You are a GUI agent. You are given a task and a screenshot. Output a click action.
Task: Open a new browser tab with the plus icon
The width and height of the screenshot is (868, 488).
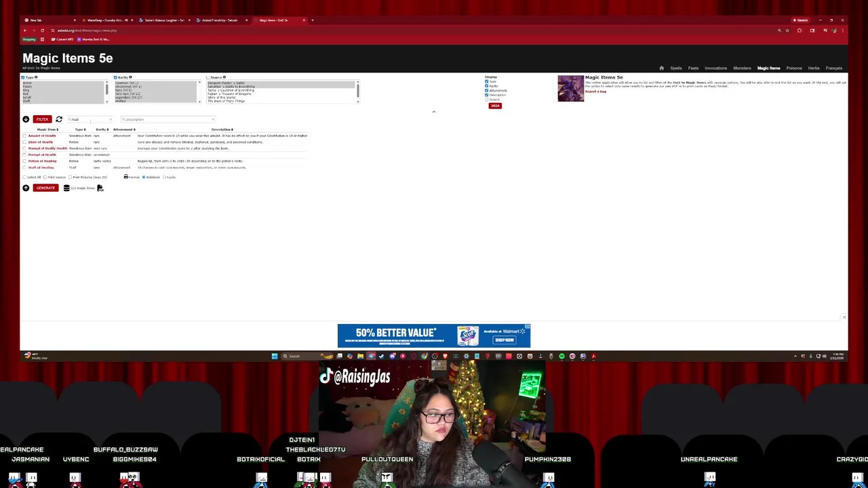(x=313, y=20)
